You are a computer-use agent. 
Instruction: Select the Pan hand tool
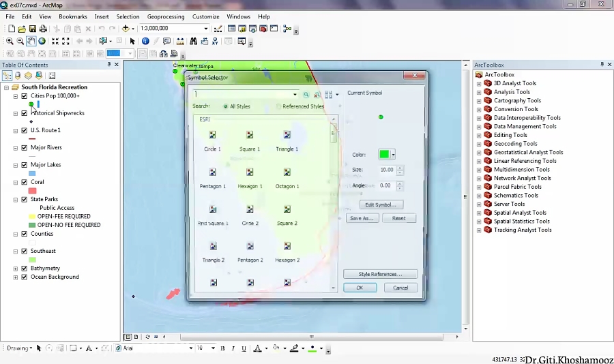(31, 41)
